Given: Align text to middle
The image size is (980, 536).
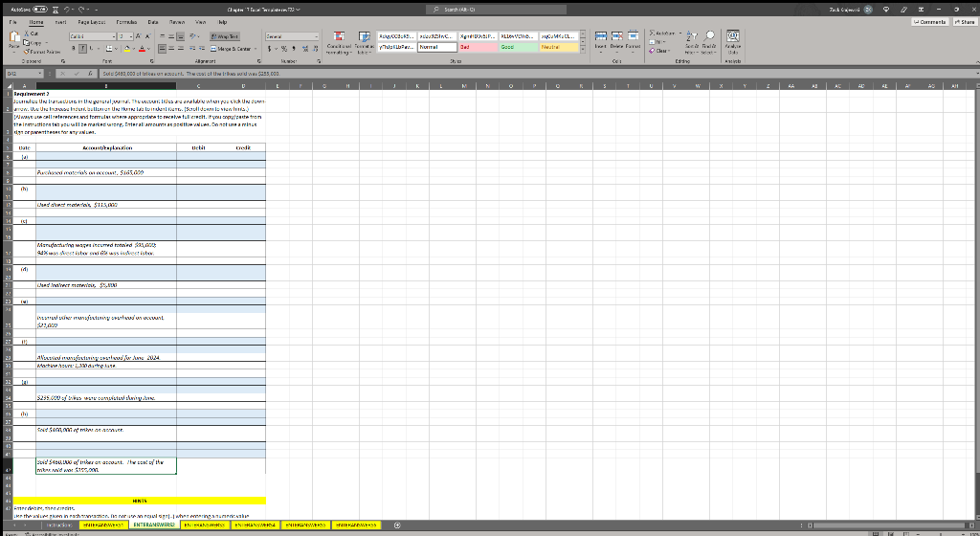Looking at the screenshot, I should pyautogui.click(x=171, y=37).
